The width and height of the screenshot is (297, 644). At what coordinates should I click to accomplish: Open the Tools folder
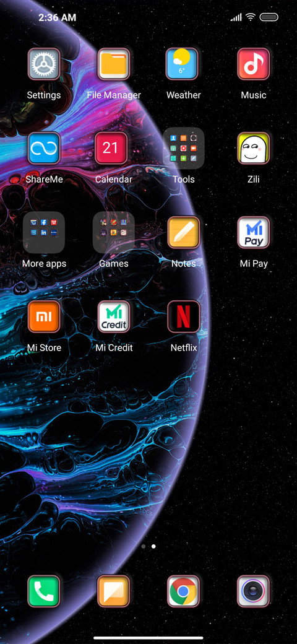(183, 148)
